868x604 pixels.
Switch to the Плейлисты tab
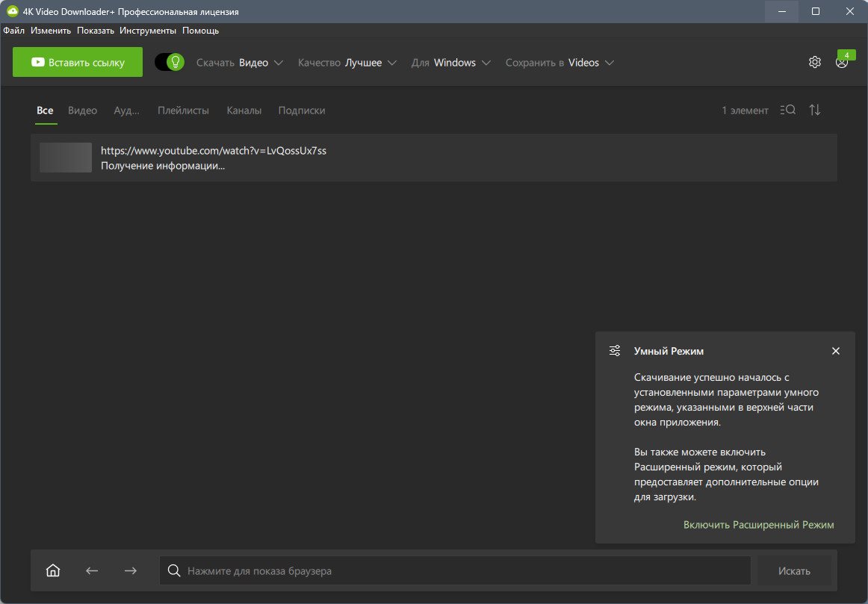183,110
